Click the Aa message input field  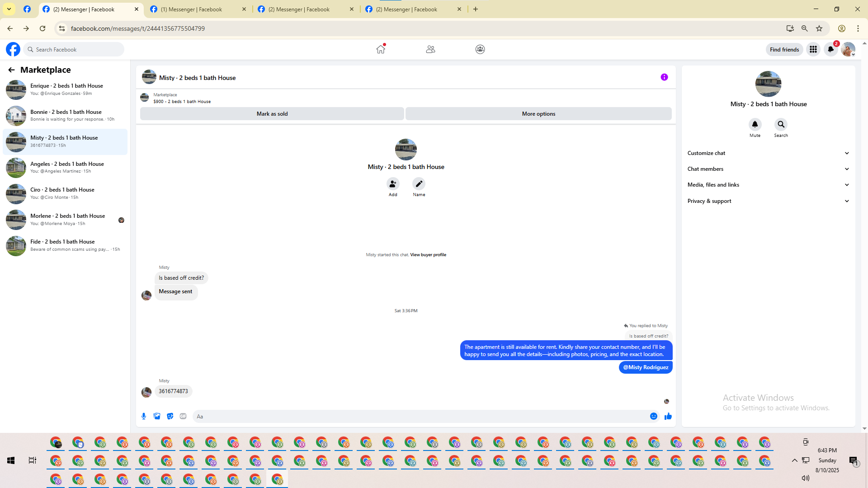(420, 416)
